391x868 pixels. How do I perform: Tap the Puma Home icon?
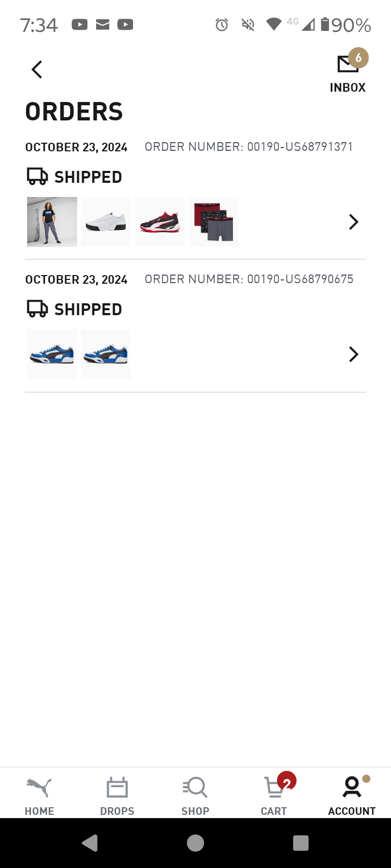point(39,788)
